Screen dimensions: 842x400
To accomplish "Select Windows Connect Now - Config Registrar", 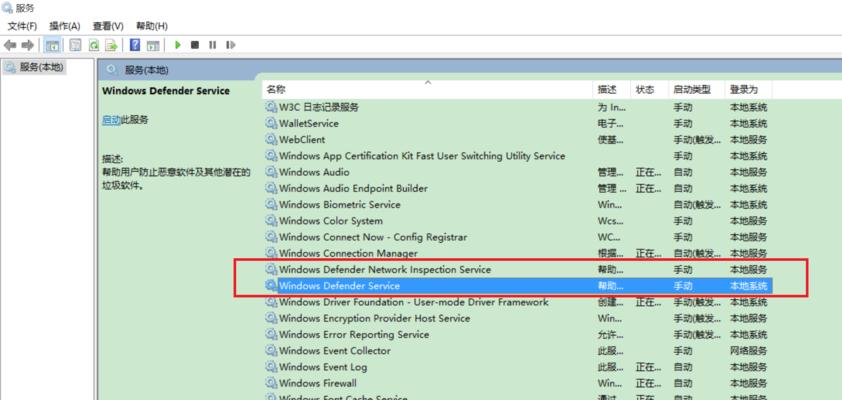I will pyautogui.click(x=517, y=237).
